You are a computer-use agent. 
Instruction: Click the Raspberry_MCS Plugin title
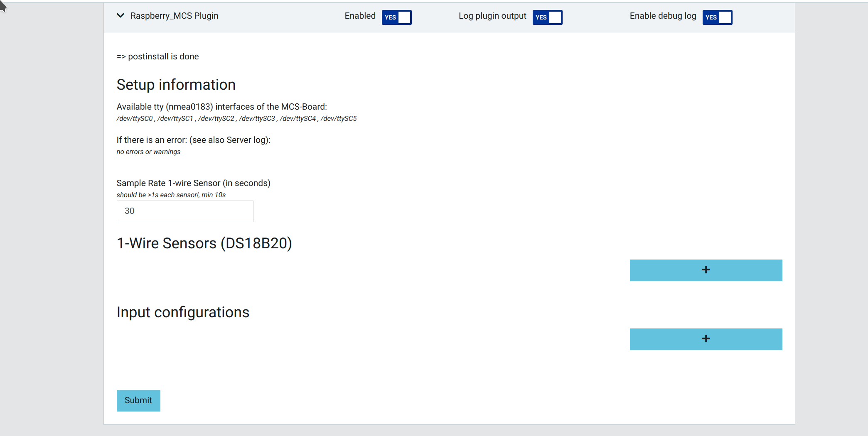tap(174, 15)
